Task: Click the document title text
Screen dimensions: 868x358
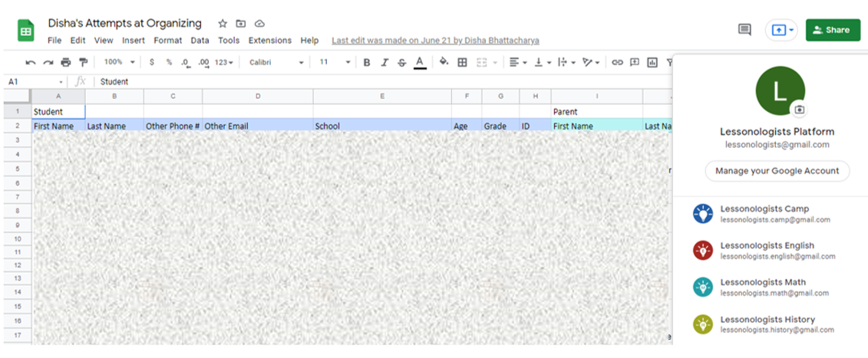Action: [x=124, y=23]
